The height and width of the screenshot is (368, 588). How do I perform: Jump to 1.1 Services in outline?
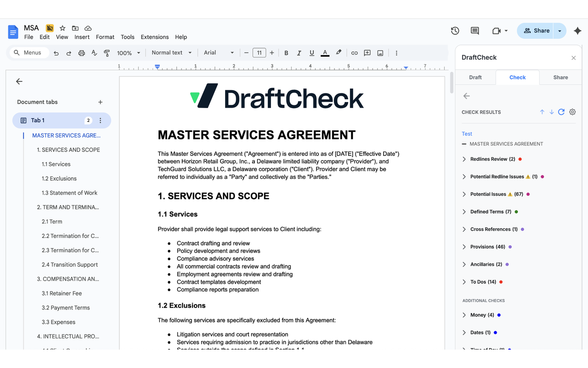click(56, 164)
